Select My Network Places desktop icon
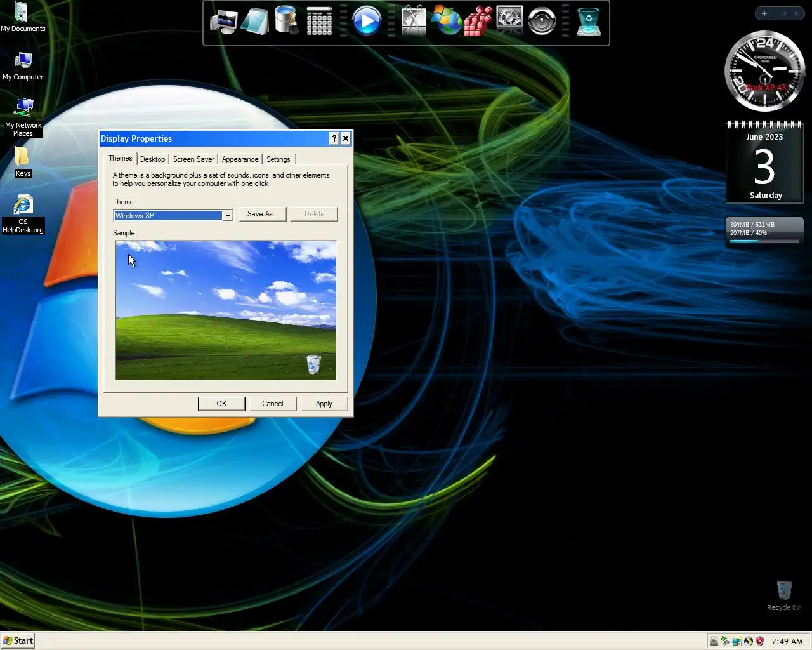 (x=23, y=117)
